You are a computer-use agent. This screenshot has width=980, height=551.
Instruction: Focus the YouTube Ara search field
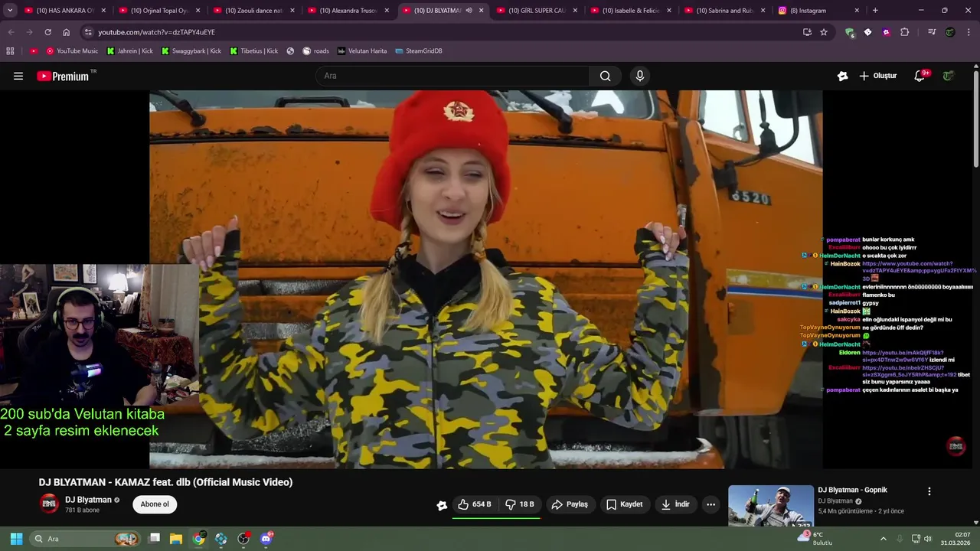coord(452,76)
